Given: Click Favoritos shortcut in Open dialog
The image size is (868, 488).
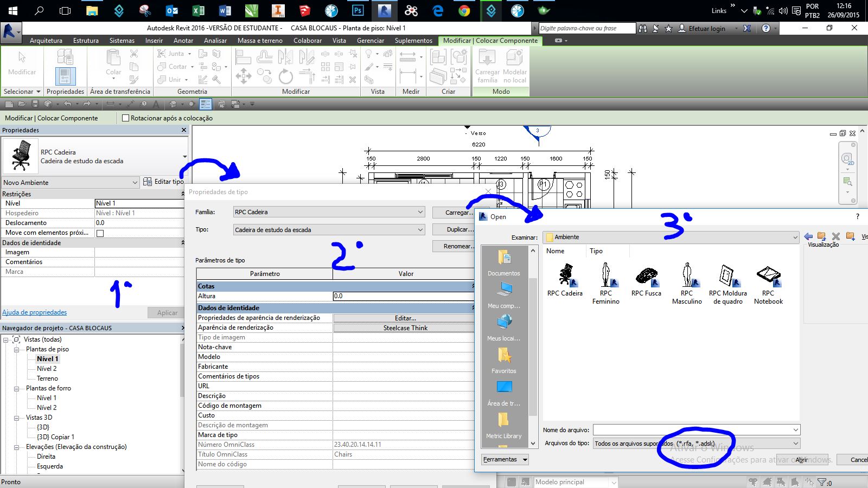Looking at the screenshot, I should (x=503, y=361).
